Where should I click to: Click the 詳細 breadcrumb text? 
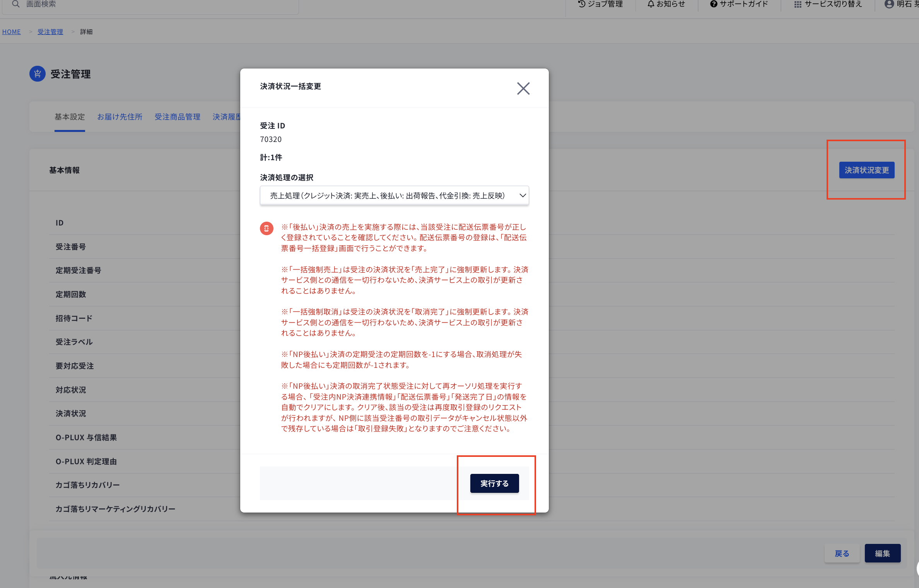pos(86,32)
